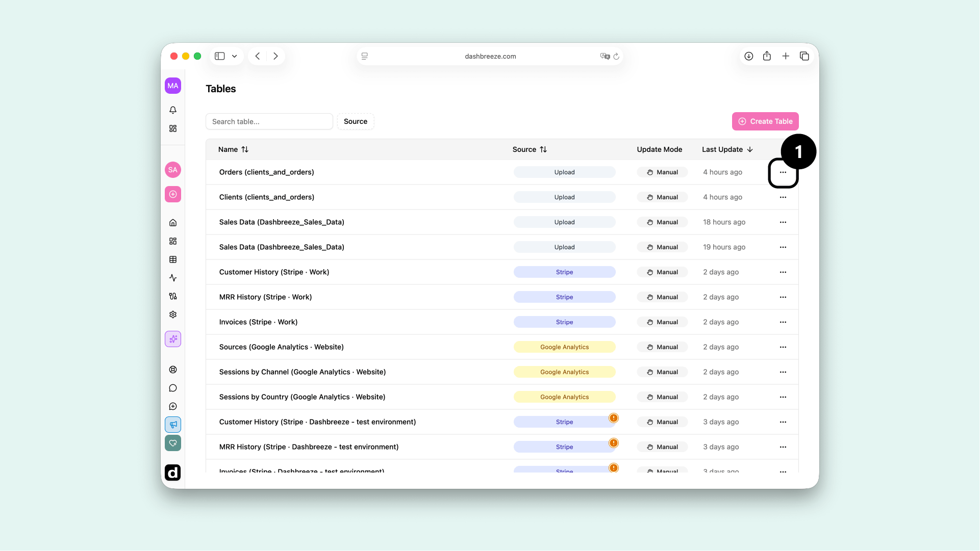
Task: Click the Tables page heading
Action: pyautogui.click(x=221, y=89)
